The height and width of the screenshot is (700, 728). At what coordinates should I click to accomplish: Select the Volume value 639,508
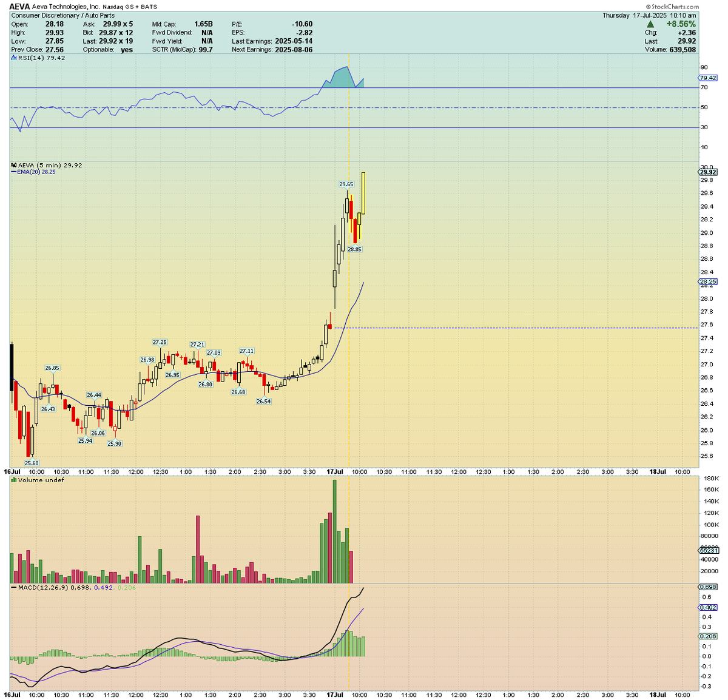click(x=682, y=50)
